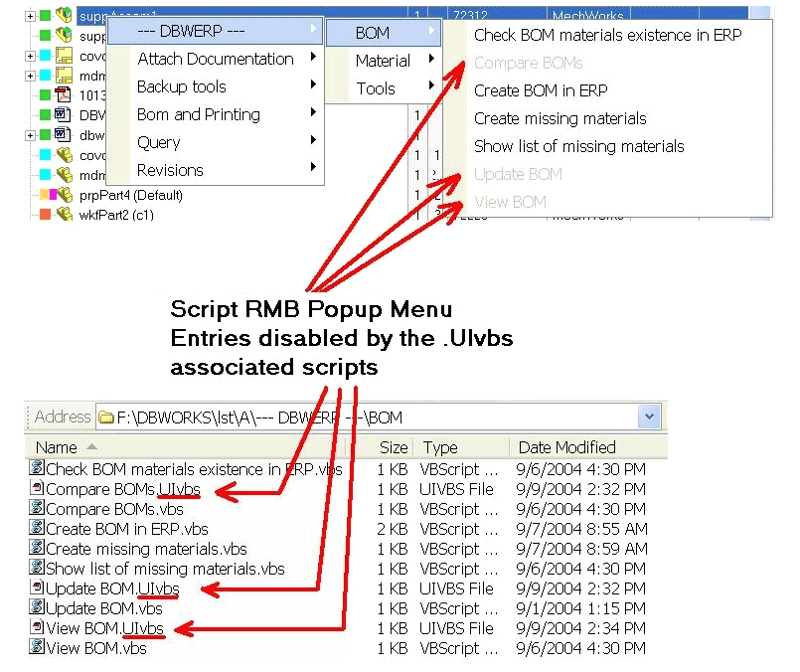The image size is (800, 672).
Task: Select file View BOM.vbs
Action: pyautogui.click(x=96, y=648)
